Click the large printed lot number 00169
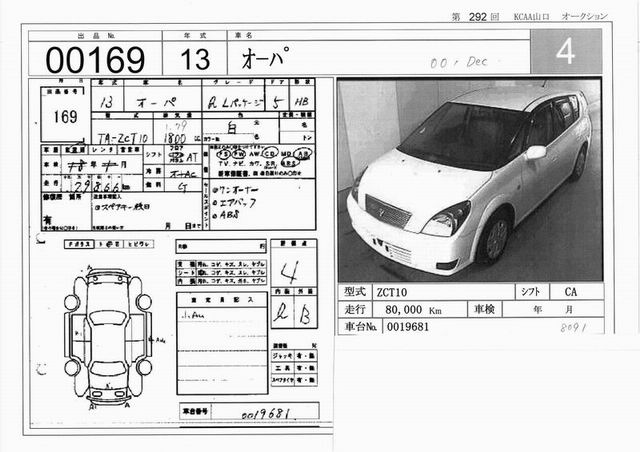This screenshot has width=640, height=452. tap(95, 60)
